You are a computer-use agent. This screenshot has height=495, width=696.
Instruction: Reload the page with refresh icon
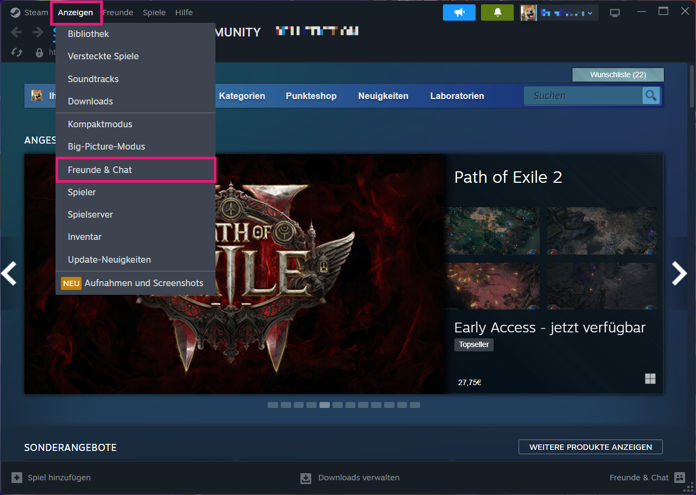click(17, 52)
